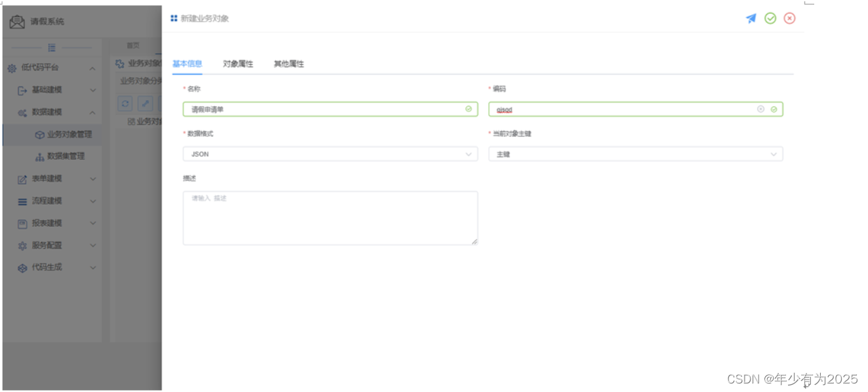The height and width of the screenshot is (392, 868).
Task: Click the 报表建模 report icon
Action: 22,224
